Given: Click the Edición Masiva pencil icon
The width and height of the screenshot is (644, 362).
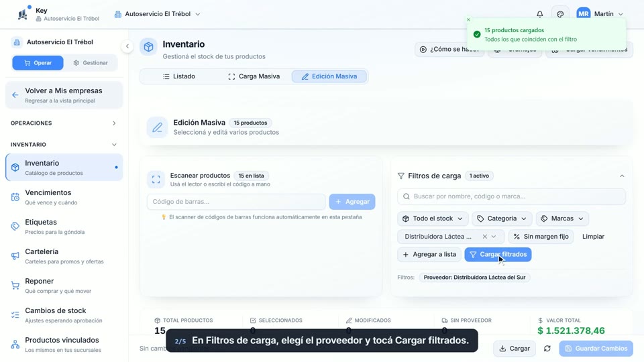Looking at the screenshot, I should pyautogui.click(x=157, y=127).
